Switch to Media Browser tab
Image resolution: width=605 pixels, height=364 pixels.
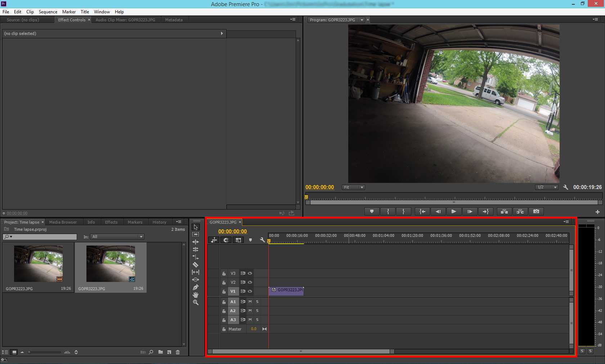click(x=63, y=222)
